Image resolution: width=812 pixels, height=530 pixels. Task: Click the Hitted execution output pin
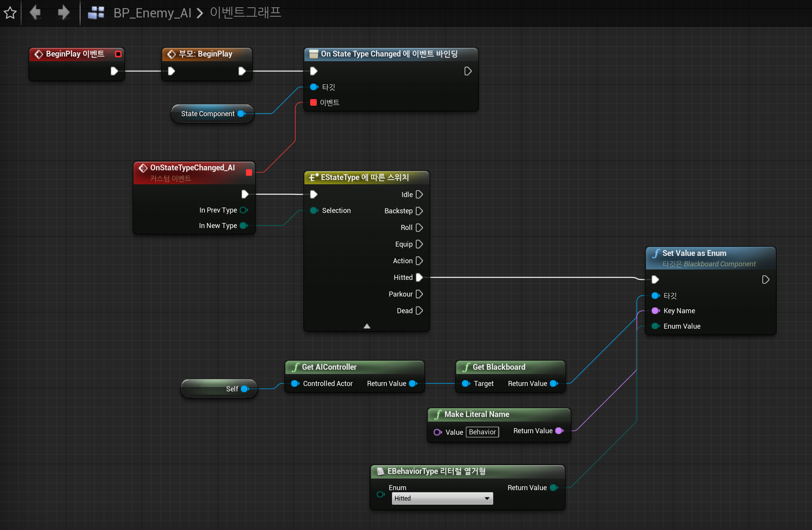pos(419,277)
